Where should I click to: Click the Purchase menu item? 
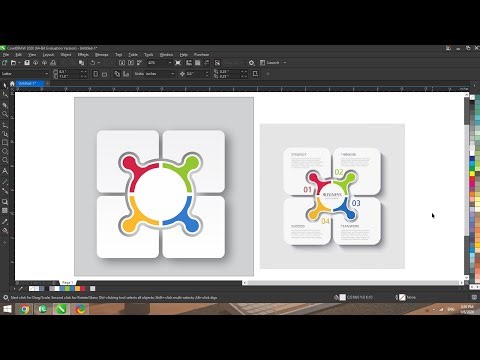pos(201,55)
